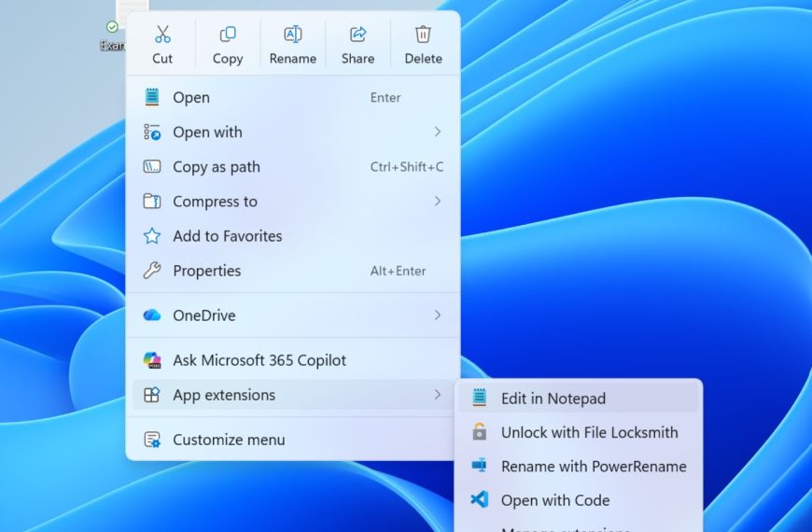This screenshot has height=532, width=812.
Task: Open Properties from the context menu
Action: (292, 271)
